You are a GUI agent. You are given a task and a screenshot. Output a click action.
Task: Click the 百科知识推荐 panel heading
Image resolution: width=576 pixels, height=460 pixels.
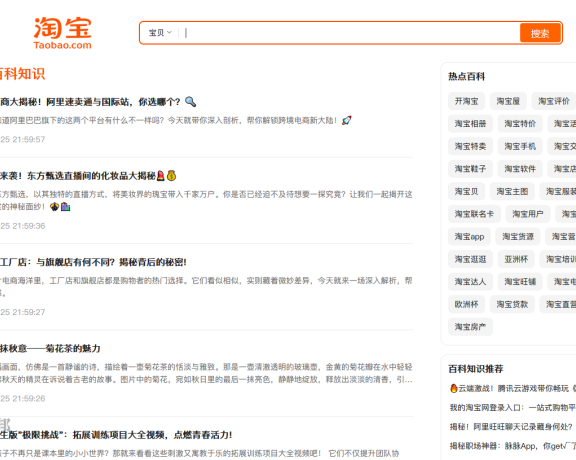(x=476, y=369)
